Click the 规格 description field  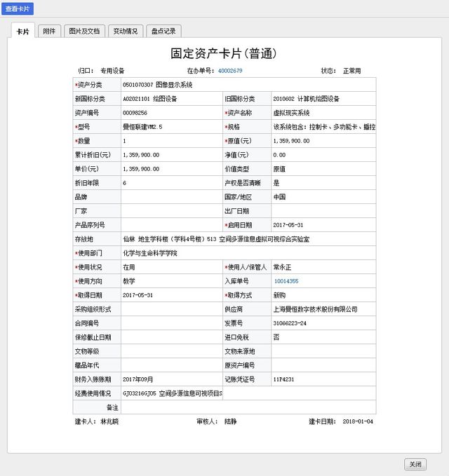(x=323, y=127)
